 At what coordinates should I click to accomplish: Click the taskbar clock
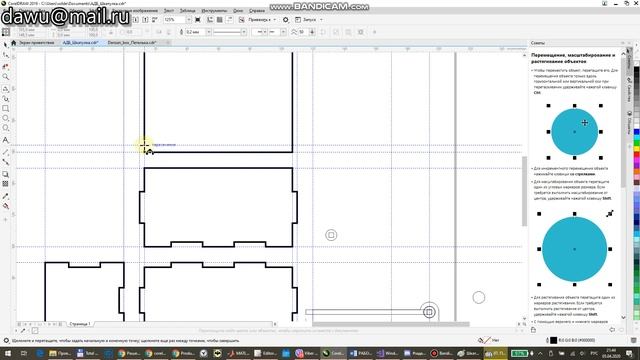pos(612,353)
